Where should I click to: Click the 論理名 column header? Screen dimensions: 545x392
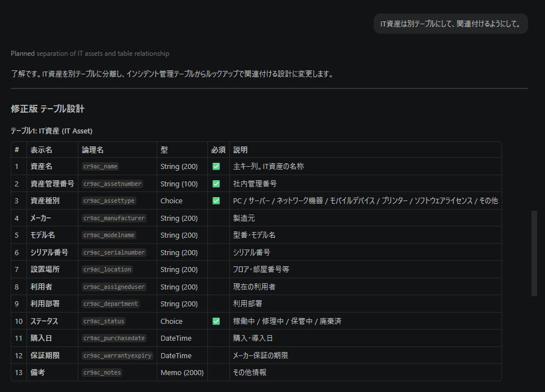click(92, 150)
